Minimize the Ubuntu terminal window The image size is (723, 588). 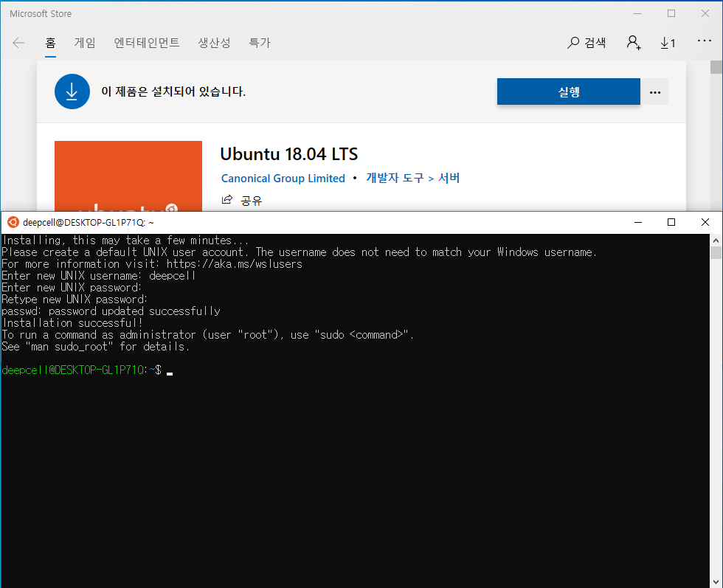(x=637, y=222)
